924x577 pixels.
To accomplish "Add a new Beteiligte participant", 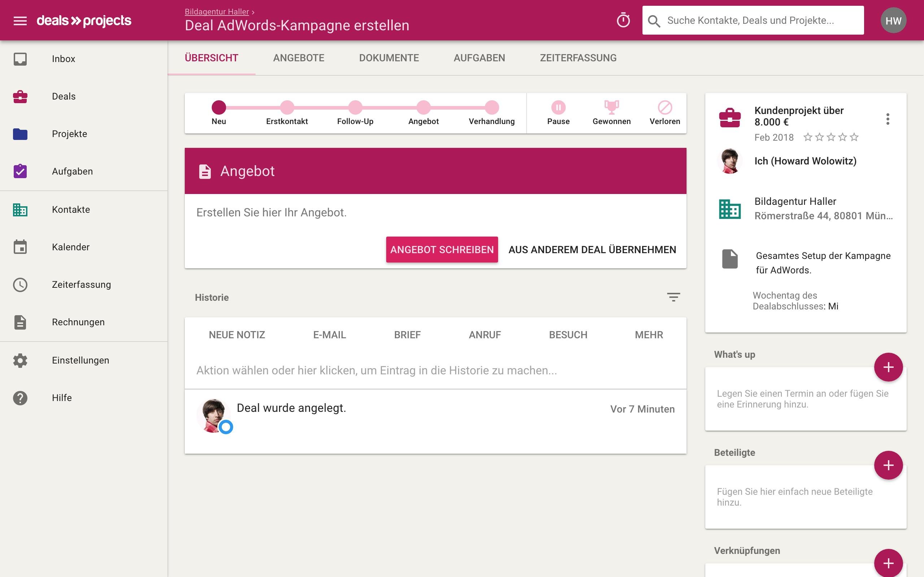I will 888,465.
